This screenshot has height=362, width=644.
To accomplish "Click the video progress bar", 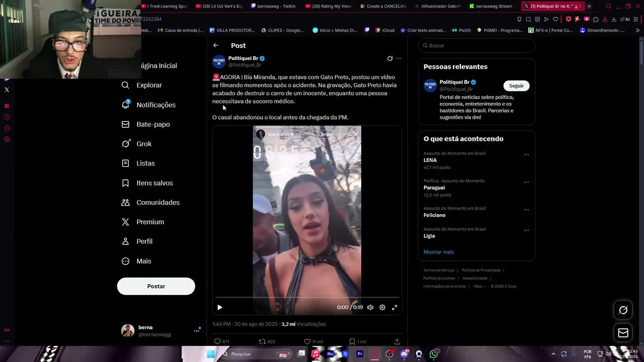I will coord(307,297).
